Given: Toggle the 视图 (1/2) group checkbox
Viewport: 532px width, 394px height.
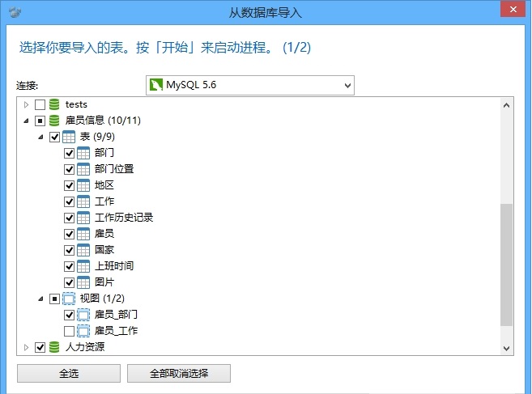Looking at the screenshot, I should [x=54, y=299].
